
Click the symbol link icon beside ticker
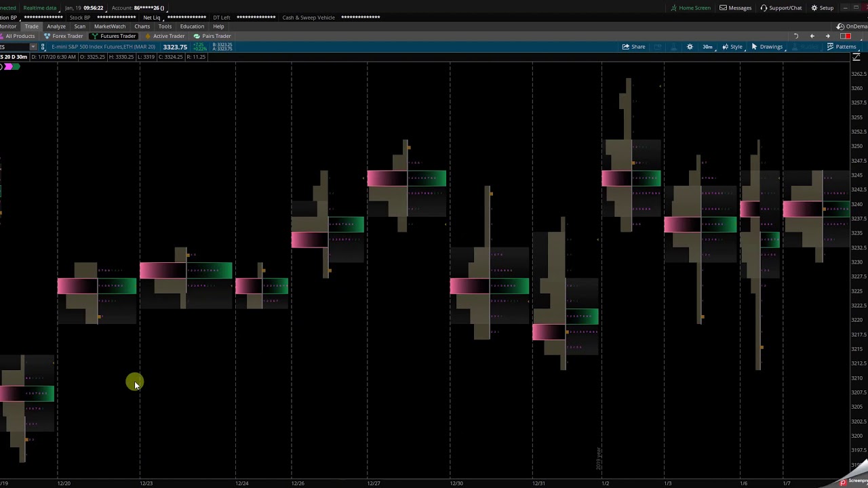[43, 47]
